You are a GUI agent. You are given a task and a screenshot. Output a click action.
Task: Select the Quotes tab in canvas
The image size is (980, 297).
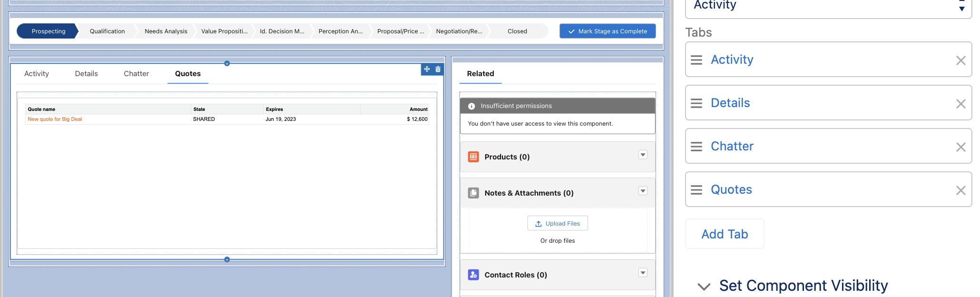[188, 74]
